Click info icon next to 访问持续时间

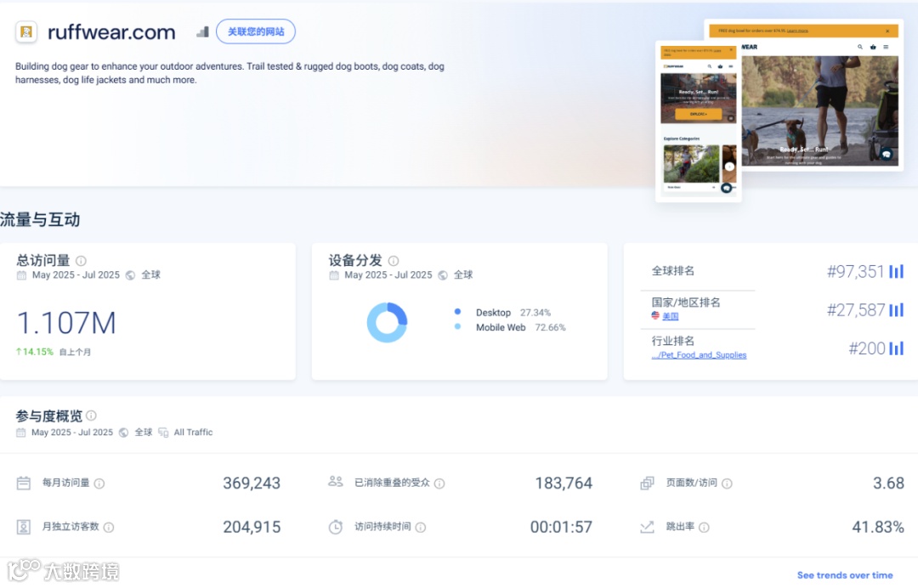pyautogui.click(x=421, y=527)
